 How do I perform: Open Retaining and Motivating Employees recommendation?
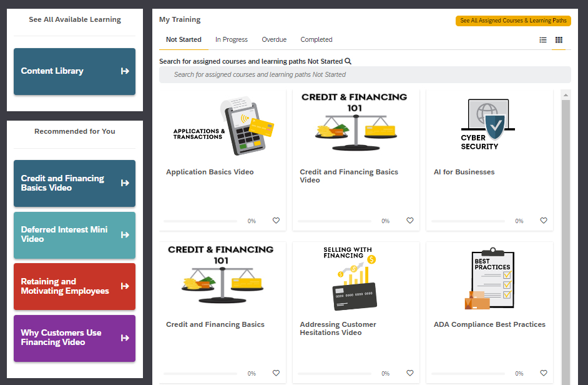coord(75,287)
